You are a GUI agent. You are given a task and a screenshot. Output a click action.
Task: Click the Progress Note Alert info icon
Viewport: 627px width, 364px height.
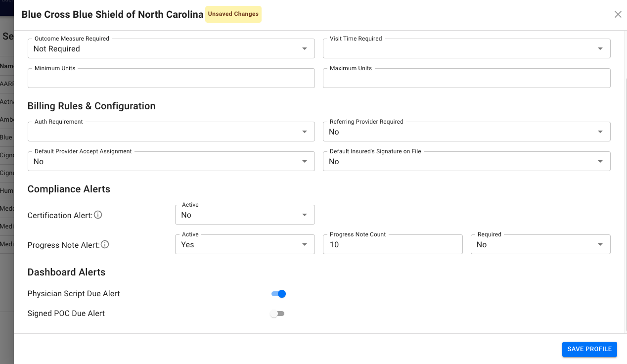105,244
